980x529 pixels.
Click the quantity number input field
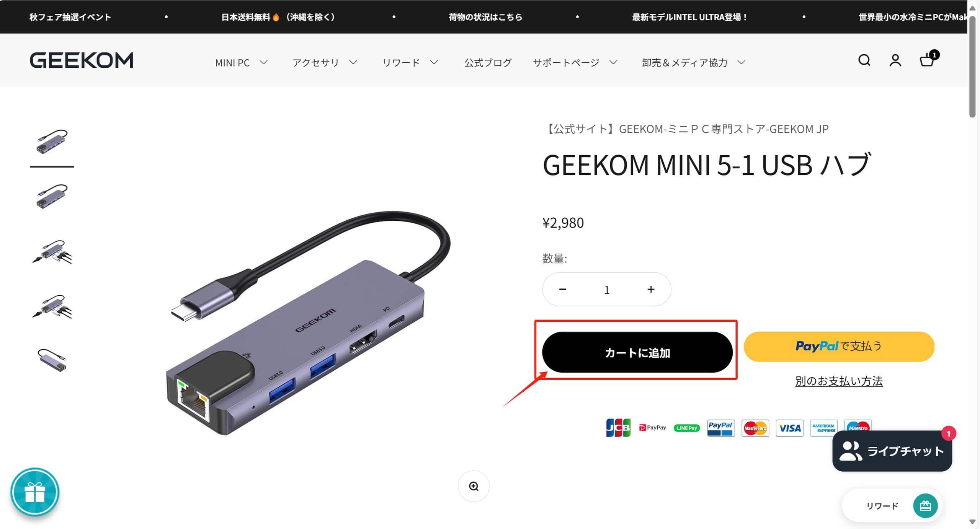click(607, 290)
